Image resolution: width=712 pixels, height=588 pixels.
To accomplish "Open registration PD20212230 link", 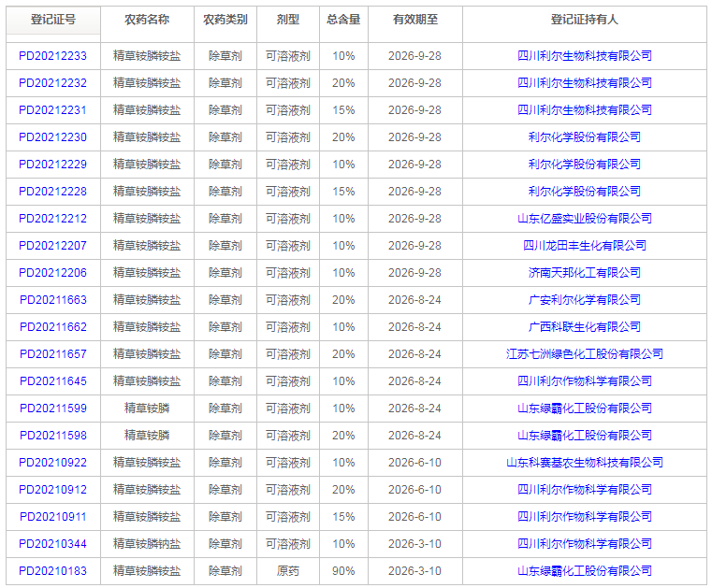I will 52,137.
